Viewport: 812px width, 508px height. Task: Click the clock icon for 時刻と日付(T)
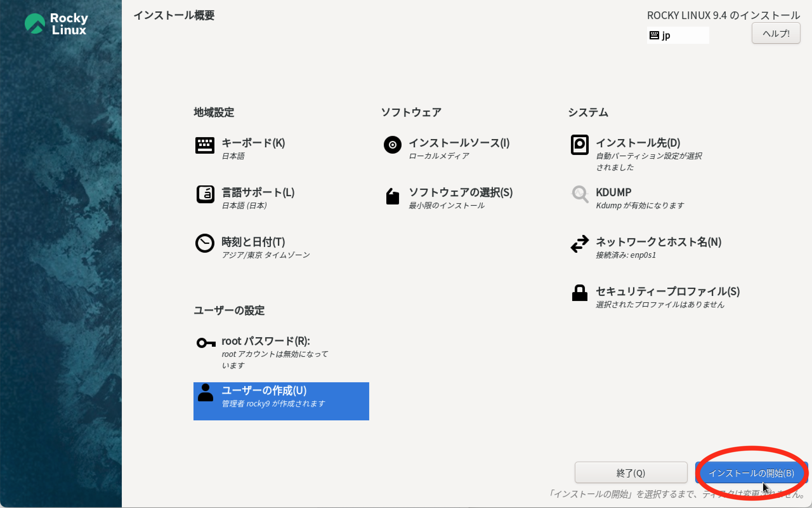205,243
